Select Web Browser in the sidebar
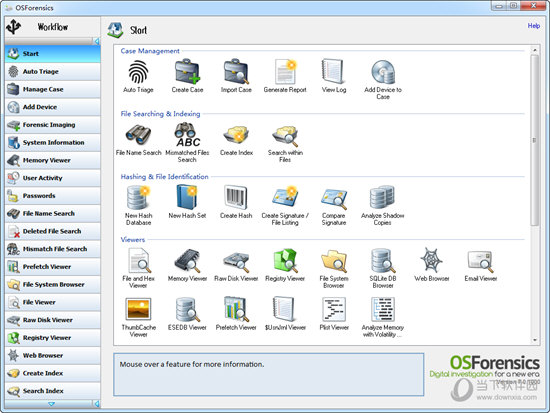 [53, 355]
